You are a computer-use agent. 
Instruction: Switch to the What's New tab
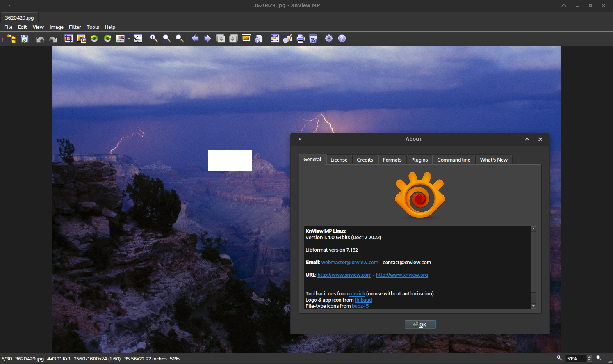[x=494, y=160]
